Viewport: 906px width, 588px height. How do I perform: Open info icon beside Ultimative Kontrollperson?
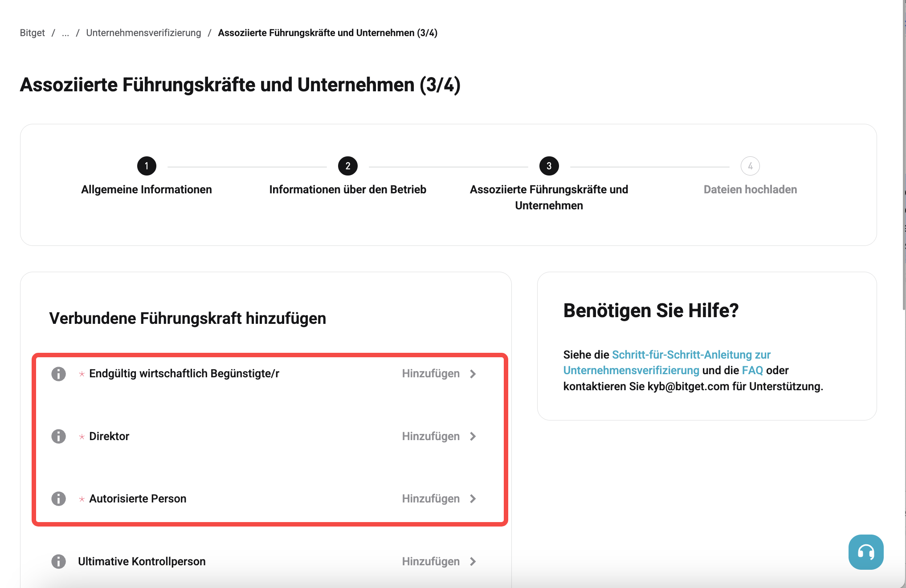[58, 561]
